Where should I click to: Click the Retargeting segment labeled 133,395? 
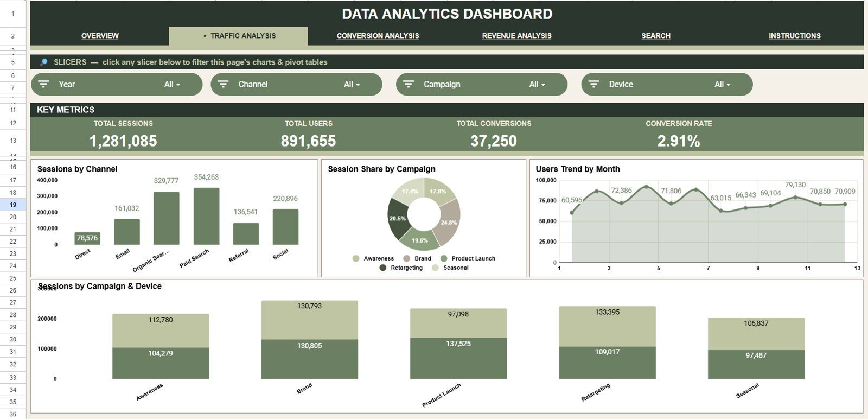click(607, 327)
